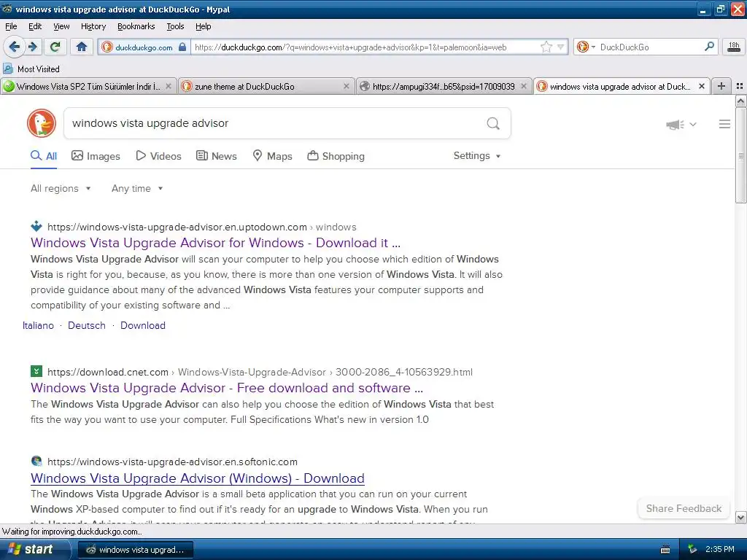Screen dimensions: 747x560
Task: Go back with the Back arrow button
Action: 14,47
